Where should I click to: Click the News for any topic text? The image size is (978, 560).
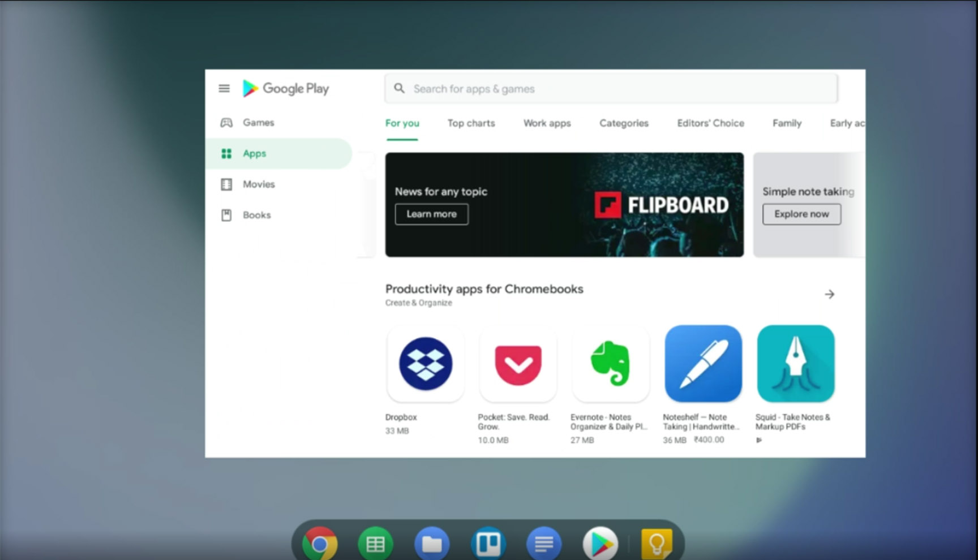[x=441, y=192]
